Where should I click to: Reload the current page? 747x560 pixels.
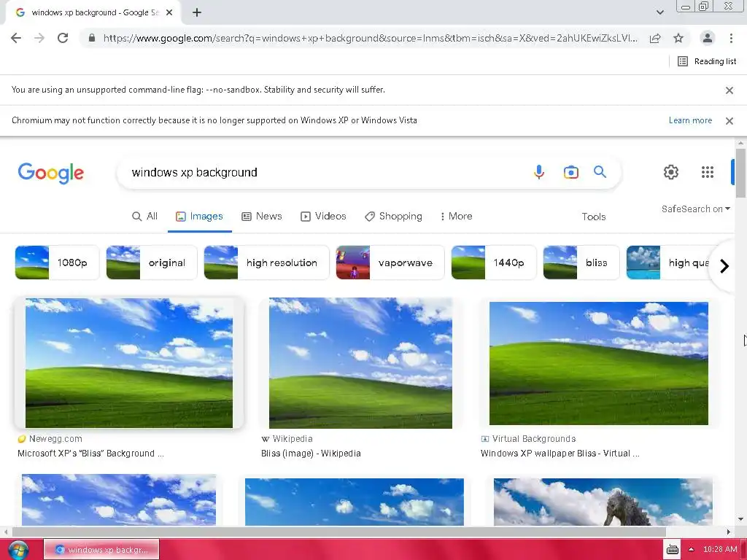tap(63, 38)
